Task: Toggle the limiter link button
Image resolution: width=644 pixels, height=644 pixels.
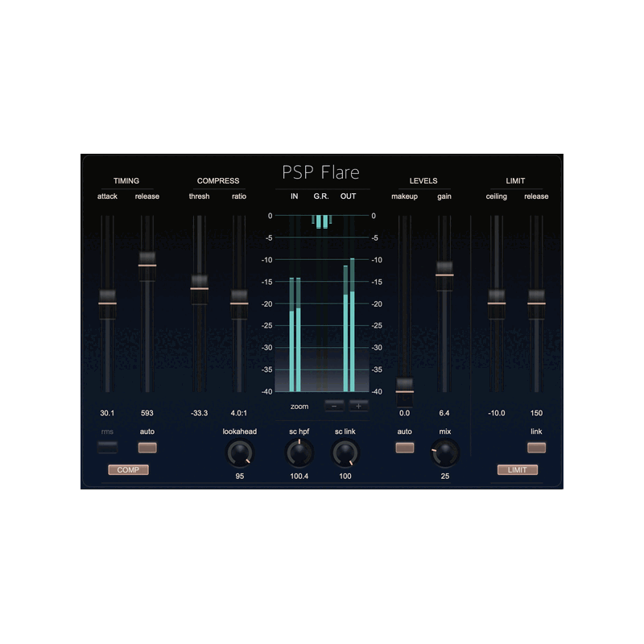Action: tap(536, 448)
